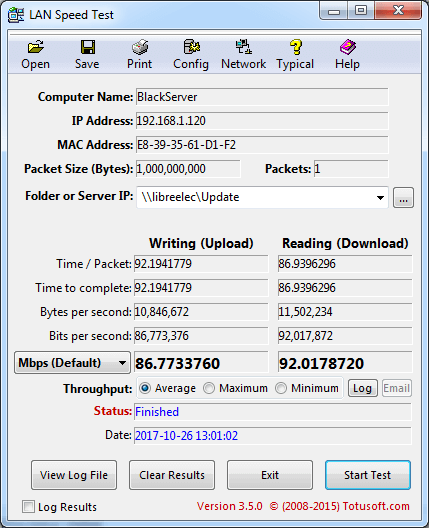Click the Exit button

click(x=270, y=475)
